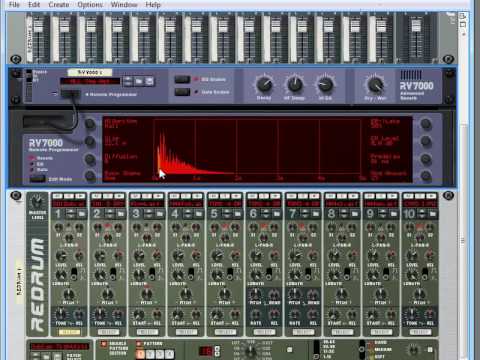Click the knob next to Diffusion parameter
This screenshot has height=360, width=480.
click(90, 159)
